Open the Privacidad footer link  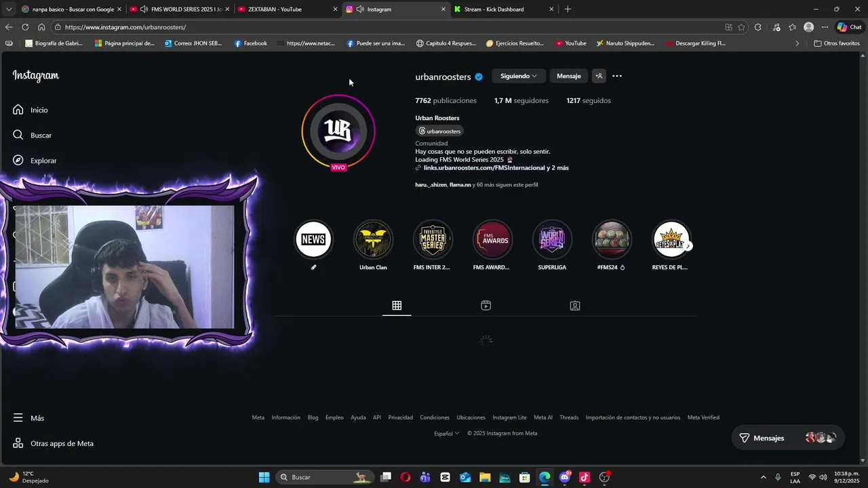point(400,418)
